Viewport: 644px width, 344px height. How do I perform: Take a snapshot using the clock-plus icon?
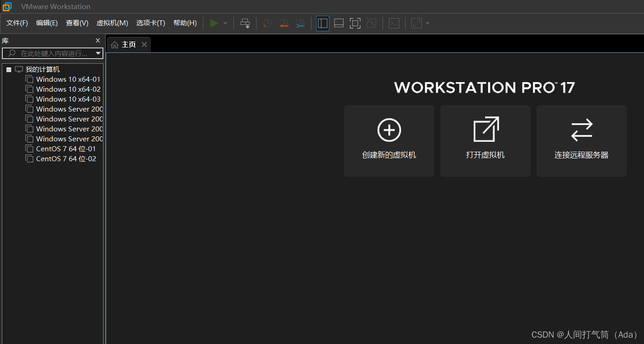click(267, 23)
